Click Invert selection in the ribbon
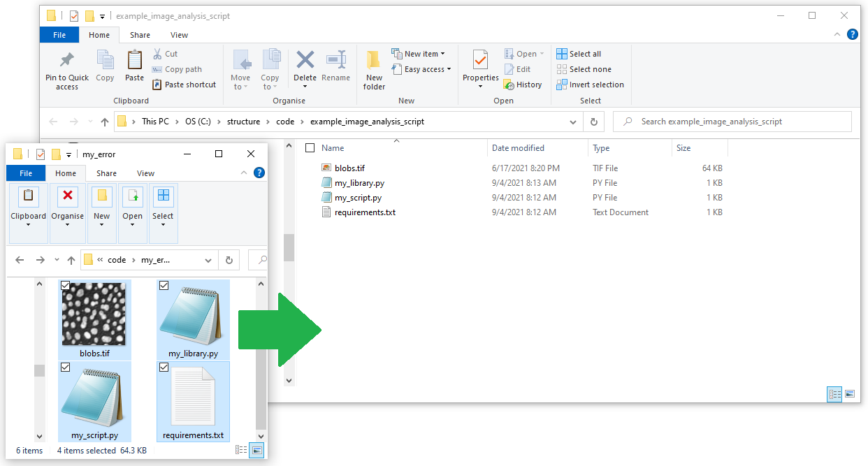 click(596, 85)
